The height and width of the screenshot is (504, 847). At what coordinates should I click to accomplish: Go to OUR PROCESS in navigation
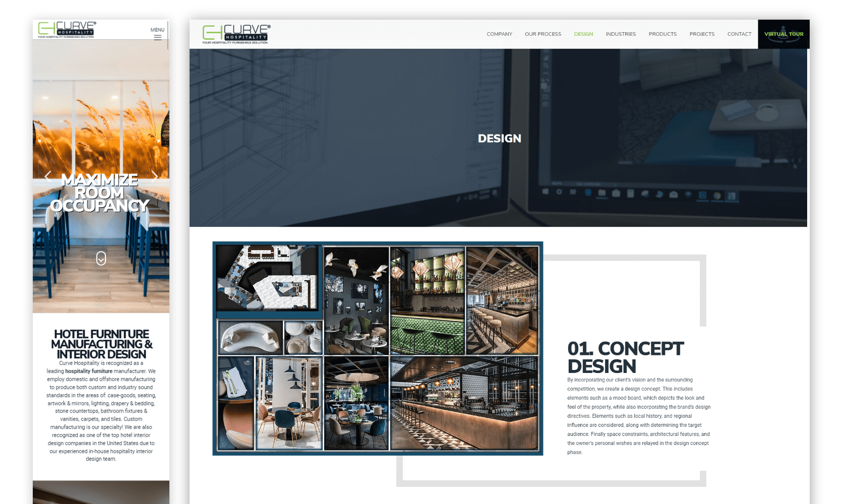coord(542,34)
